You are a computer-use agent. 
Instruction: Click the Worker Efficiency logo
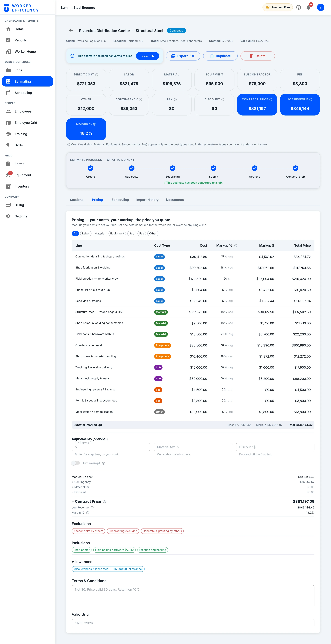[21, 8]
